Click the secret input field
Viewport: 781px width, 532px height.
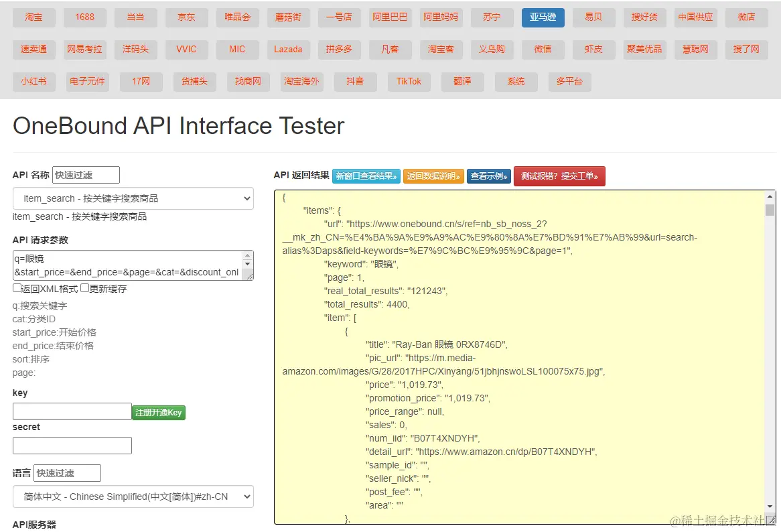pos(72,446)
